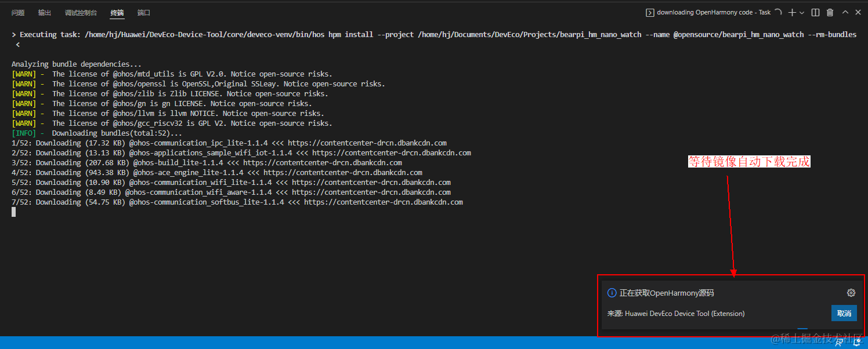Screen dimensions: 868x349
Task: Switch to the 输出 (Output) tab
Action: pyautogui.click(x=45, y=13)
